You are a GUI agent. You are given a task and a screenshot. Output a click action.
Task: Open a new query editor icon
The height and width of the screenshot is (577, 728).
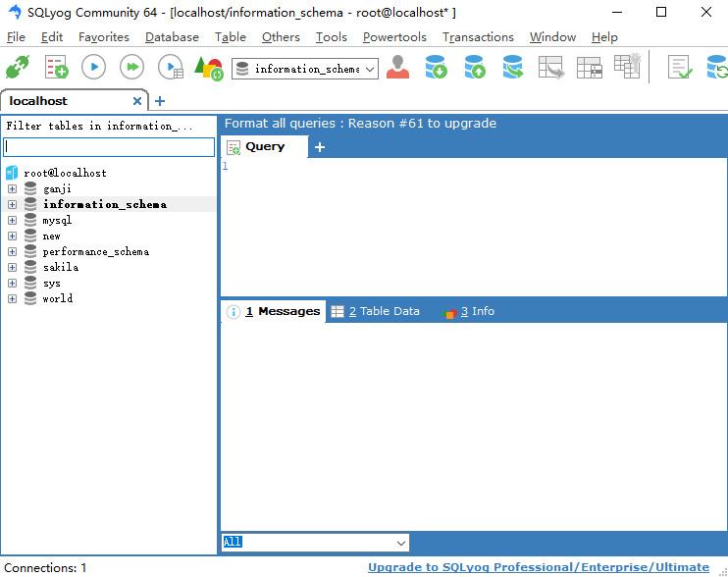tap(56, 68)
